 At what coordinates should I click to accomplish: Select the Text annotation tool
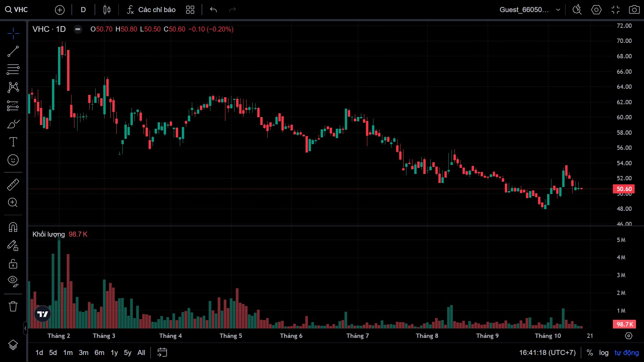tap(13, 142)
